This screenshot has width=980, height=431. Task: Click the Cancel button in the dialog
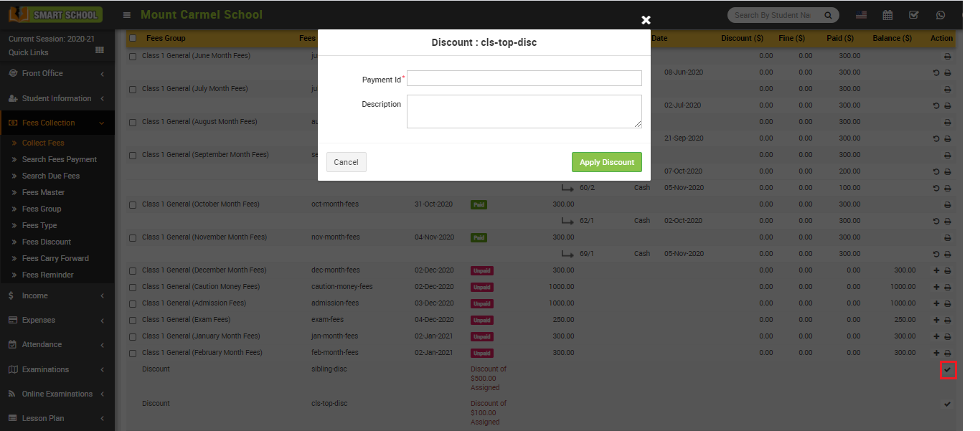point(346,162)
